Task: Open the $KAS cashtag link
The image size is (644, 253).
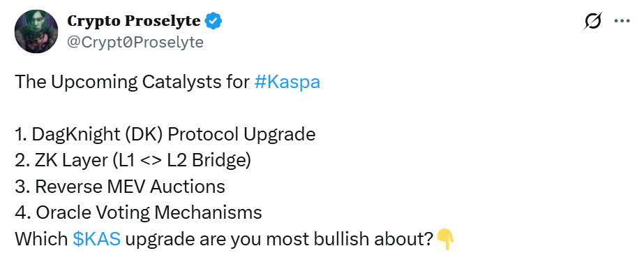Action: [x=96, y=238]
